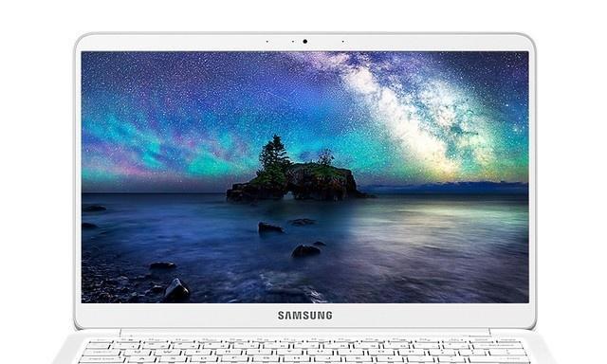Select the small tree on the island's right
This screenshot has width=607, height=364.
point(325,157)
